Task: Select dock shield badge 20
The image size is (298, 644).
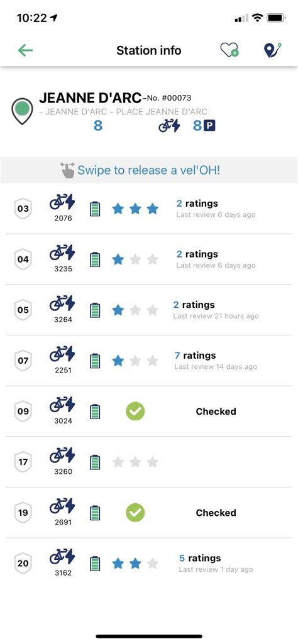Action: (x=23, y=564)
